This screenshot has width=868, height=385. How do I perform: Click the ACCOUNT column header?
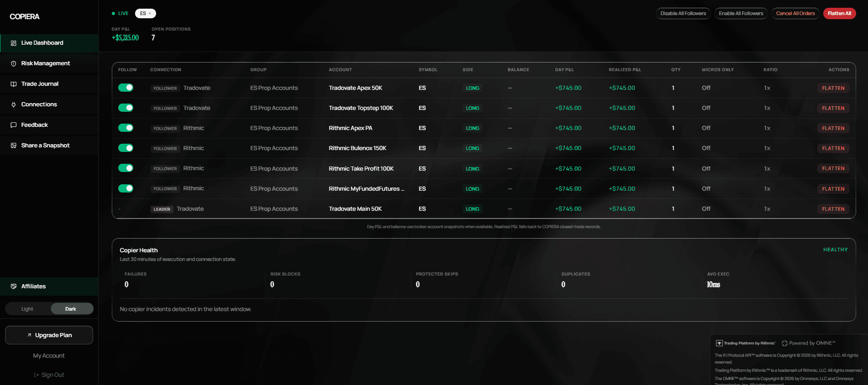(340, 70)
